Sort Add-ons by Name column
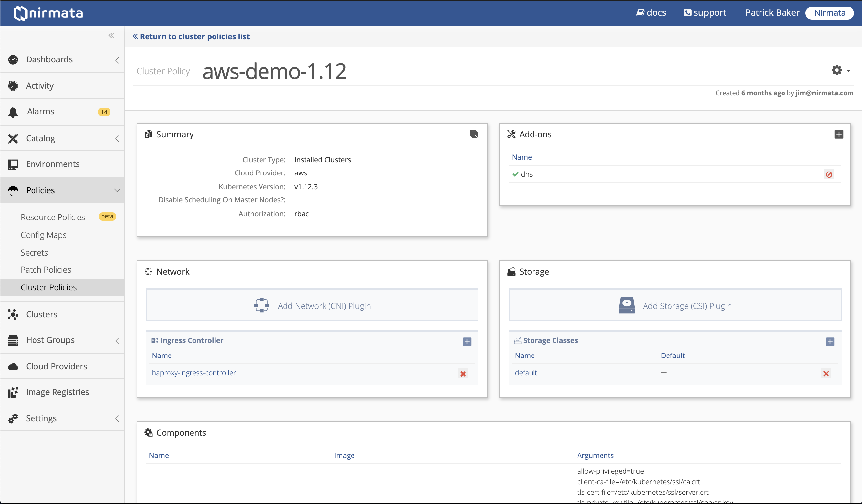The height and width of the screenshot is (504, 862). tap(522, 157)
